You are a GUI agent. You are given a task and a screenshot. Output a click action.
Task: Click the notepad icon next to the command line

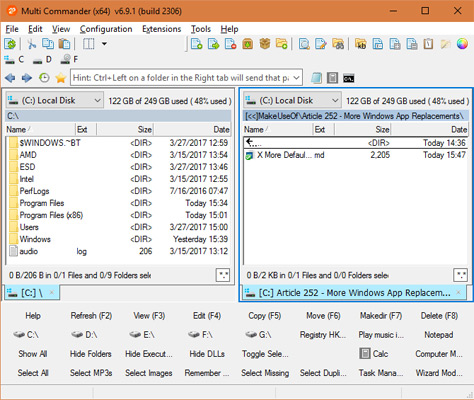[317, 78]
